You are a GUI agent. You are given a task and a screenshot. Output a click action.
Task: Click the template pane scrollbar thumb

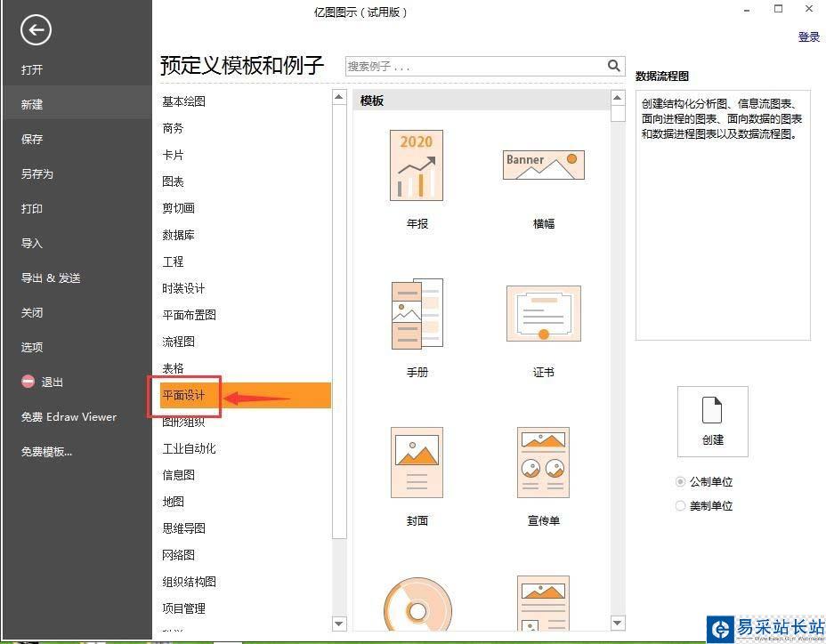pos(618,113)
